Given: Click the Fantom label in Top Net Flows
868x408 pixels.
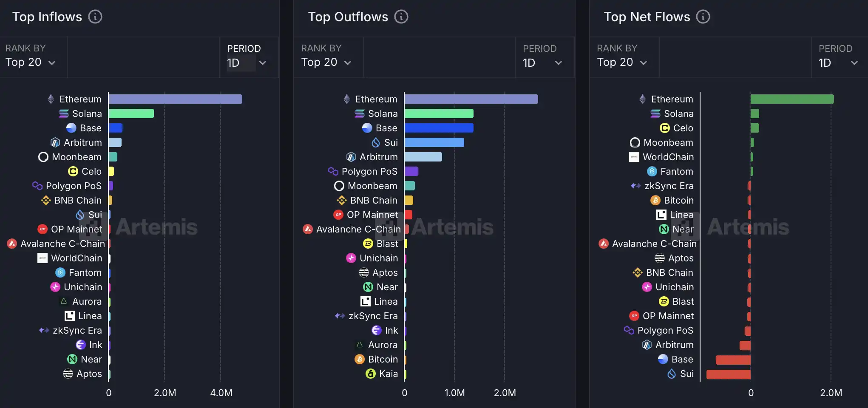Looking at the screenshot, I should 677,171.
